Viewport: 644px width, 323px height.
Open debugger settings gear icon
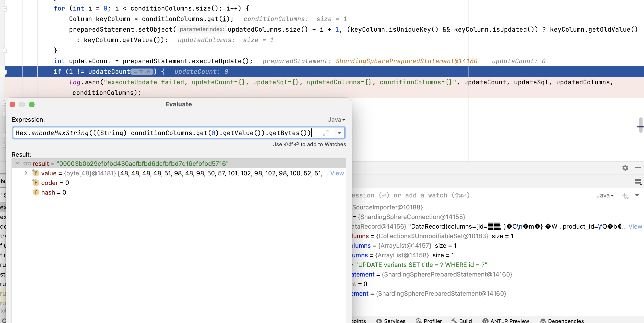625,168
